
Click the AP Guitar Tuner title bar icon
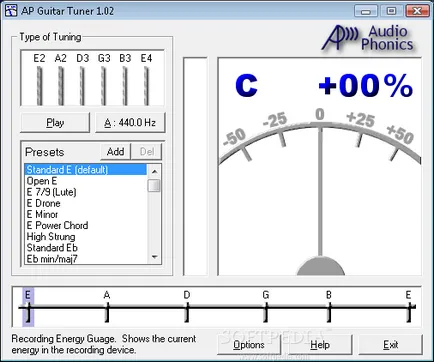coord(11,11)
